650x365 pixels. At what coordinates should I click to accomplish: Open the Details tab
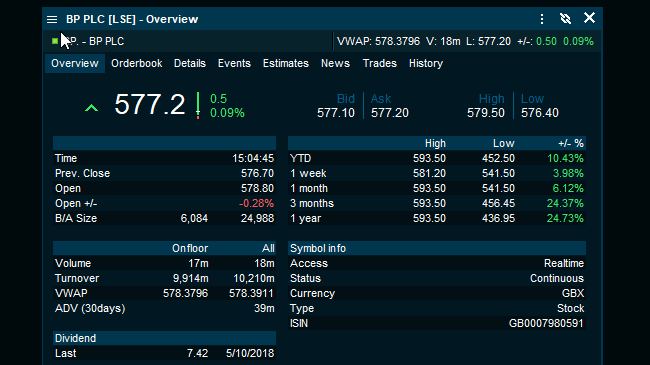[x=190, y=63]
